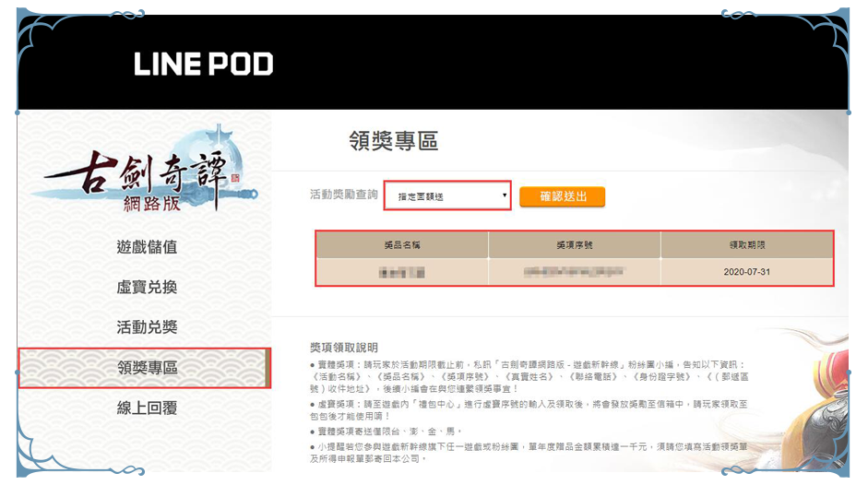The image size is (868, 485).
Task: Open the 遊戲儲值 menu item
Action: pos(147,247)
